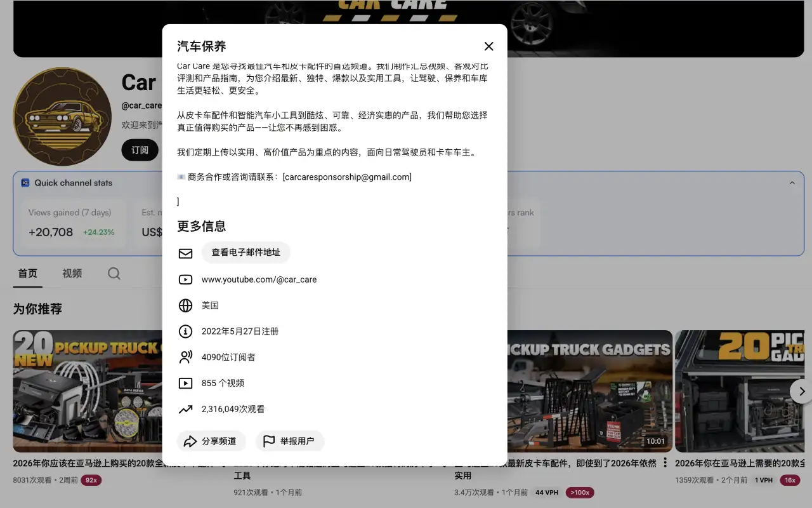Click the 美国 country text
Image resolution: width=812 pixels, height=508 pixels.
pyautogui.click(x=210, y=305)
